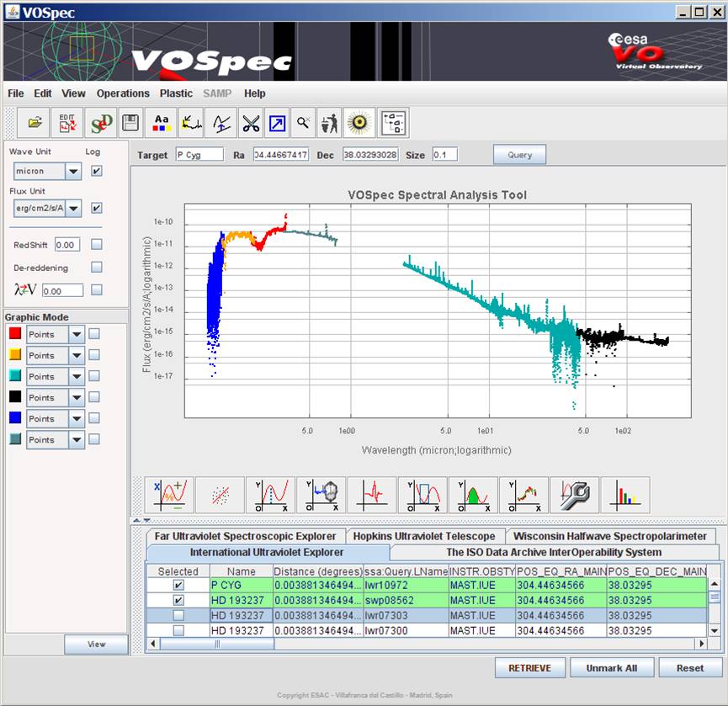The width and height of the screenshot is (728, 706).
Task: Open the blue series Points dropdown
Action: (x=77, y=419)
